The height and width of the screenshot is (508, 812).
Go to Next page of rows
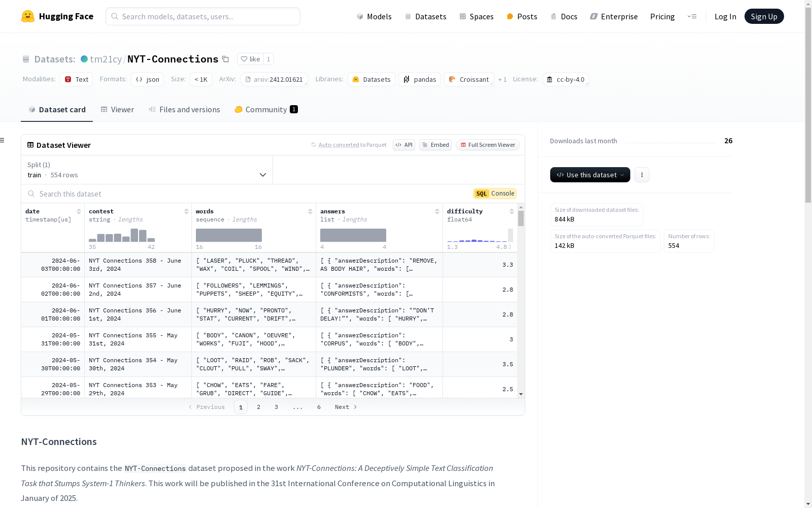coord(346,407)
